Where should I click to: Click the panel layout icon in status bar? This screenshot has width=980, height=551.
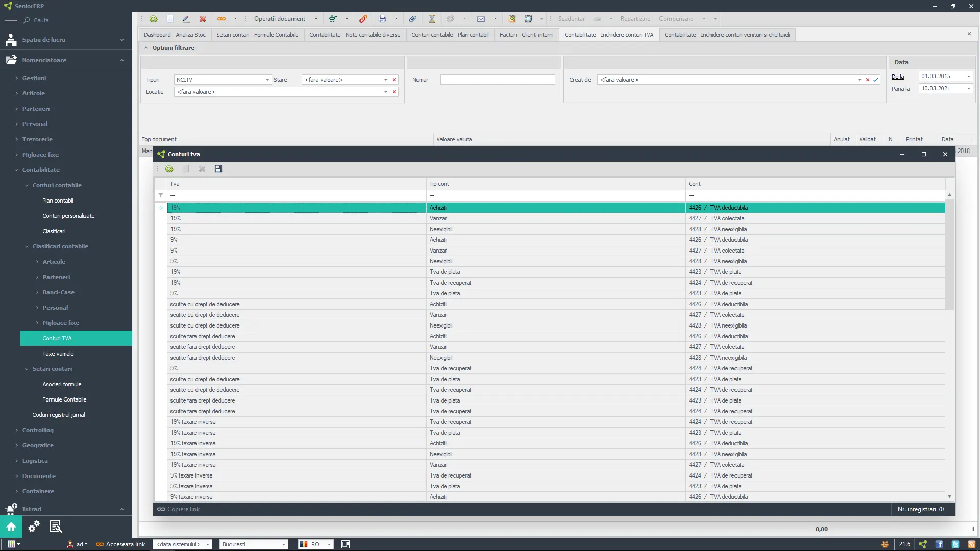coord(346,544)
